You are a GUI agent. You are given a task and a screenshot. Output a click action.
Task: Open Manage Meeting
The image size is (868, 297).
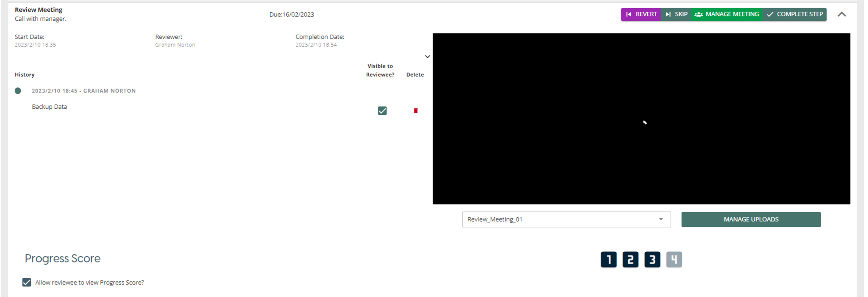point(727,14)
